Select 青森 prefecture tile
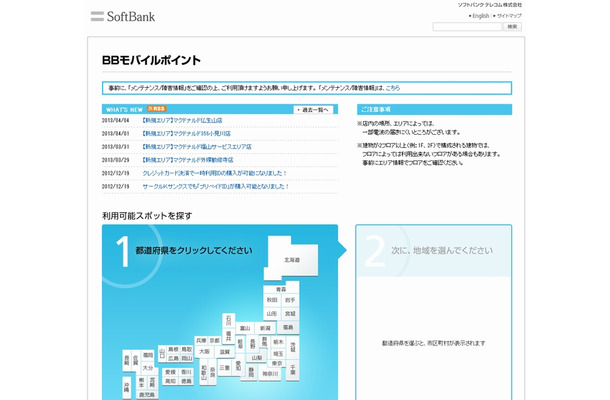This screenshot has height=400, width=610. point(281,289)
